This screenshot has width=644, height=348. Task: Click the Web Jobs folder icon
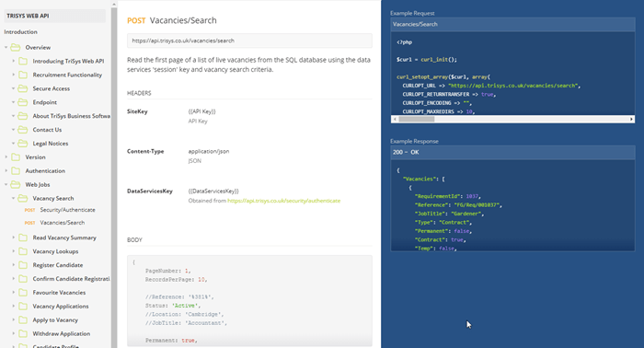[16, 184]
